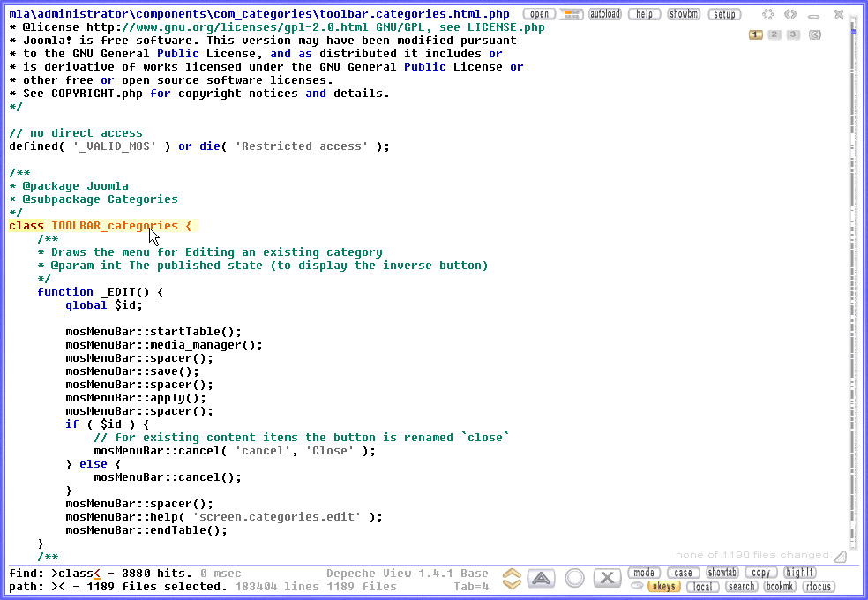Toggle the case sensitivity button

(684, 573)
